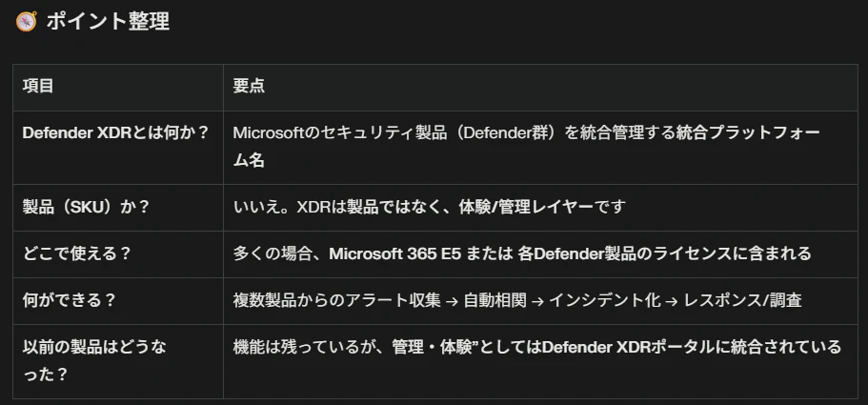Screen dimensions: 868x405
Task: Click the text 複数製品からのアラート収集
Action: pyautogui.click(x=336, y=300)
